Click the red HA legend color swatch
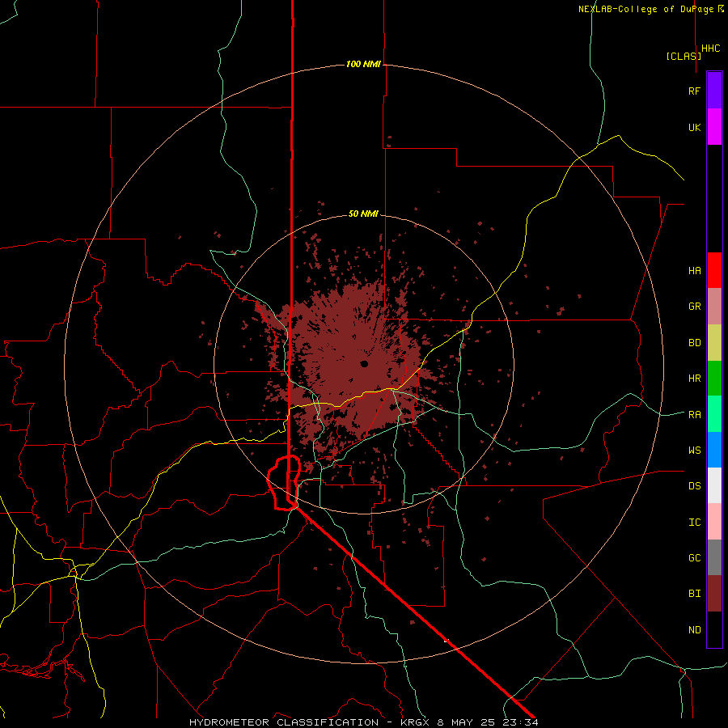The width and height of the screenshot is (728, 728). pyautogui.click(x=714, y=270)
